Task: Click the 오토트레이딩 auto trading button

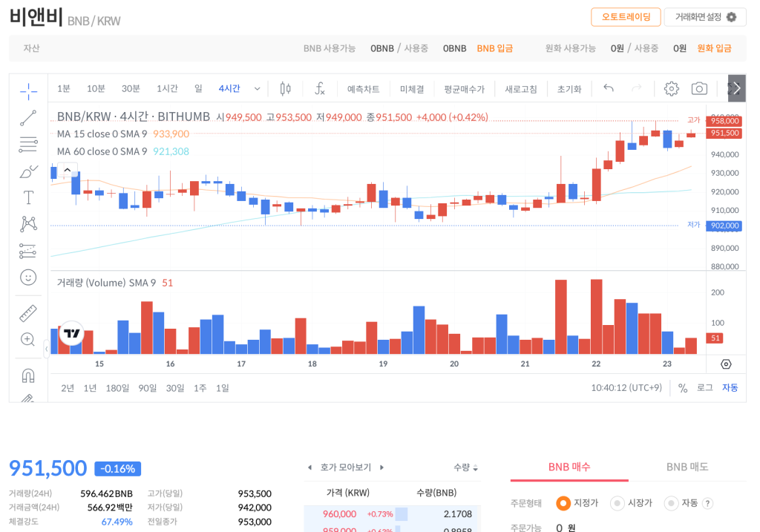Action: [626, 17]
